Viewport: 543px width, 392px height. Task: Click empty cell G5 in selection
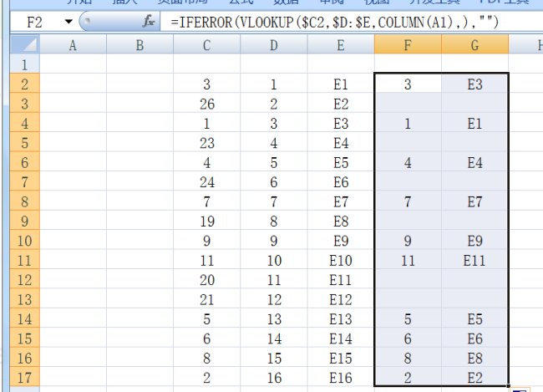click(474, 143)
